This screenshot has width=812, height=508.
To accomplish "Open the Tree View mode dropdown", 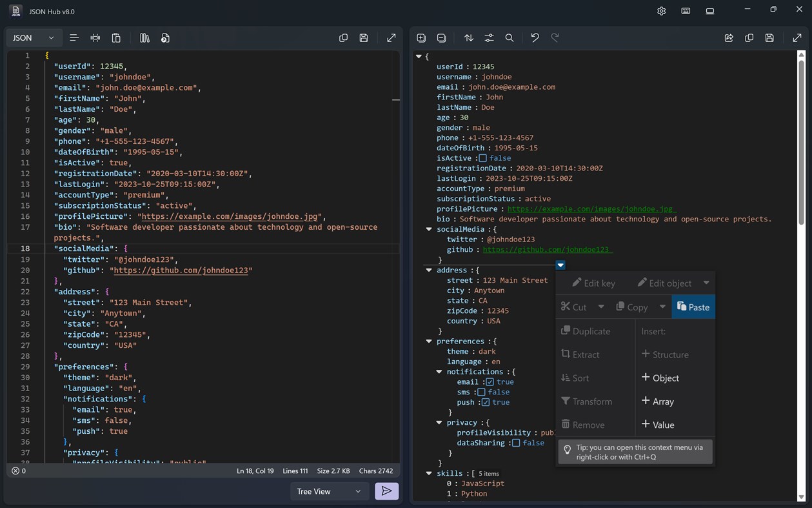I will pyautogui.click(x=329, y=491).
